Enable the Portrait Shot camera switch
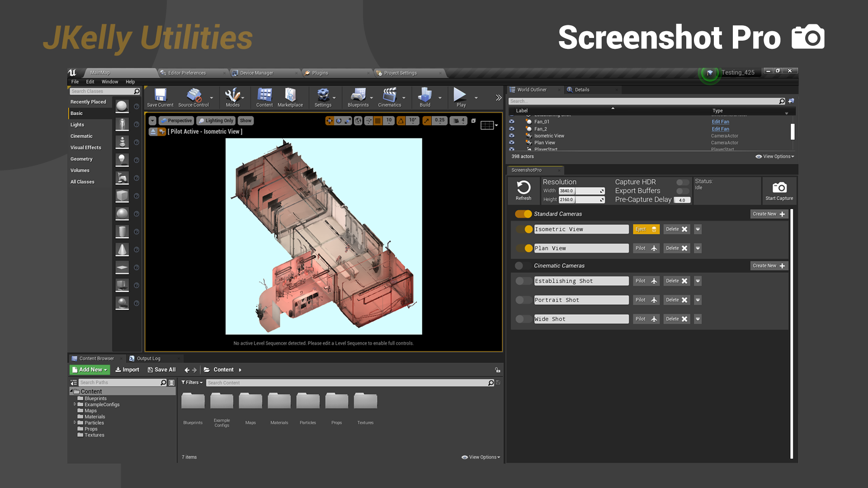This screenshot has width=868, height=488. [x=524, y=300]
